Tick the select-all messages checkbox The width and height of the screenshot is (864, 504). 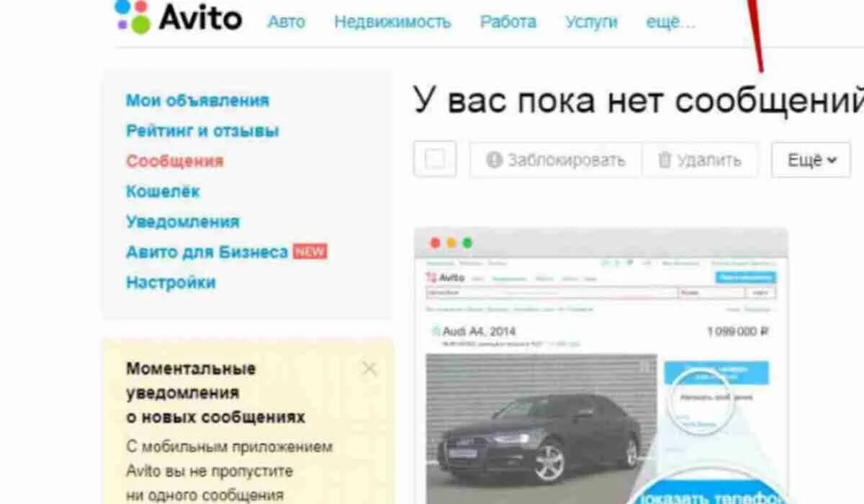tap(435, 159)
